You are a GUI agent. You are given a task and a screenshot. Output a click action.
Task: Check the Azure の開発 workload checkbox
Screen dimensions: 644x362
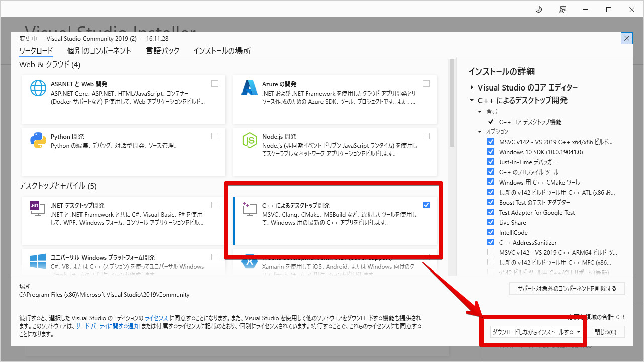click(426, 84)
